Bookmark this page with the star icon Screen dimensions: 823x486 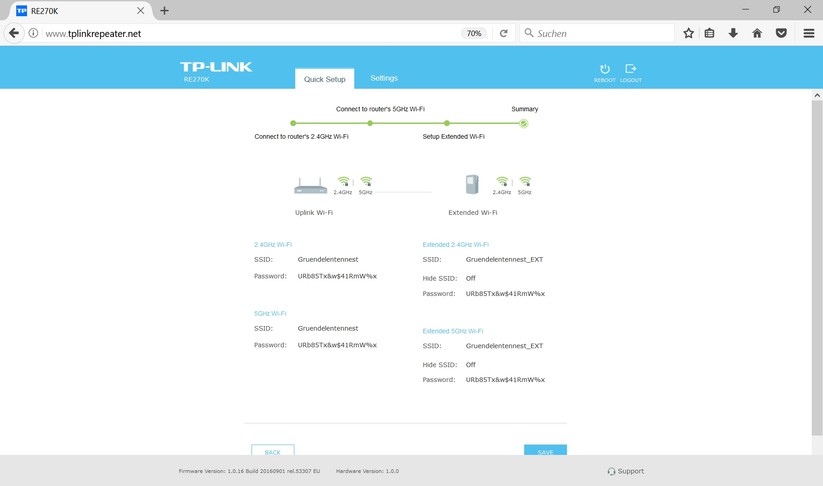pyautogui.click(x=688, y=33)
